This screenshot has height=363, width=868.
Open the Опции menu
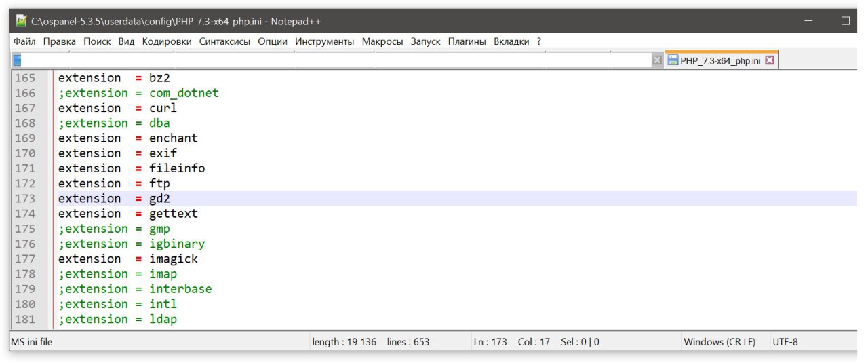tap(273, 41)
